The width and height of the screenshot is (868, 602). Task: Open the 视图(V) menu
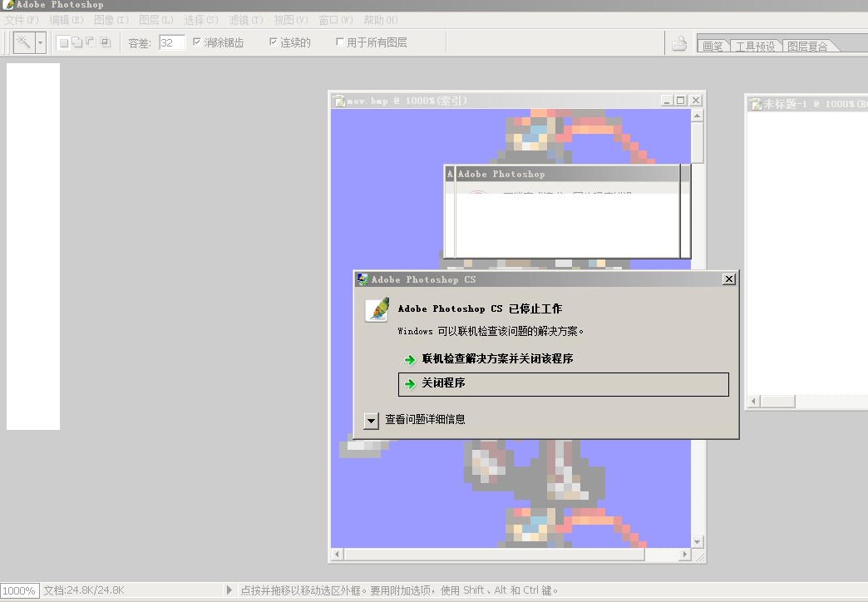click(291, 20)
